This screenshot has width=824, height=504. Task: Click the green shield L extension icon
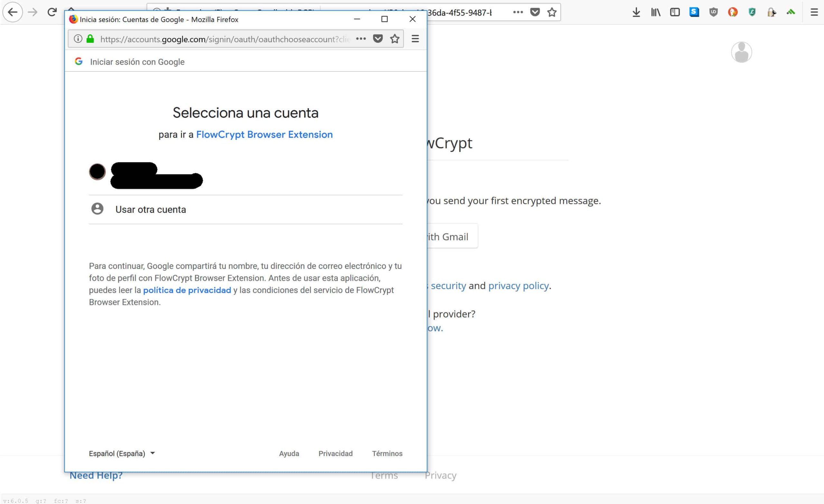coord(752,12)
